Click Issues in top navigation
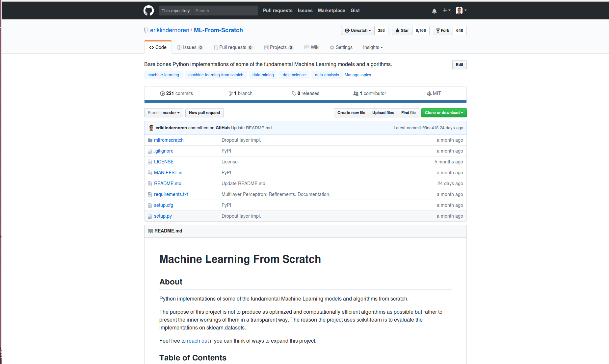 click(x=305, y=11)
